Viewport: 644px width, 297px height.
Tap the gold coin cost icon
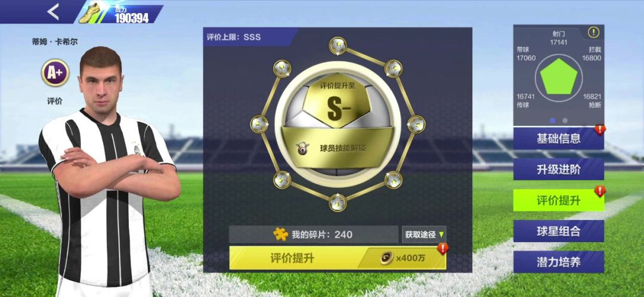[386, 258]
